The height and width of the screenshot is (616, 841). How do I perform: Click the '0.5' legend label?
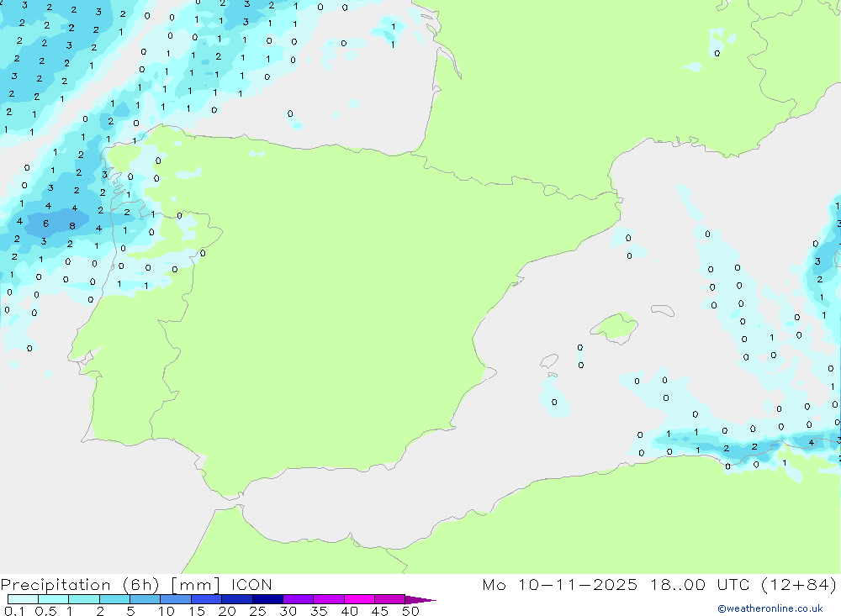[x=45, y=611]
